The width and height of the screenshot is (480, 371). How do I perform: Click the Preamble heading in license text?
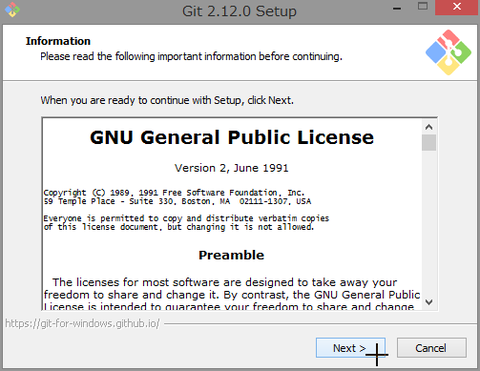(x=231, y=255)
